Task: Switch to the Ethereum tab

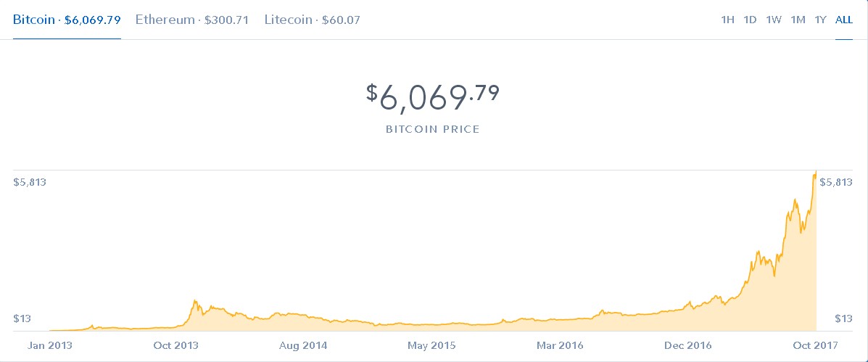Action: point(192,20)
